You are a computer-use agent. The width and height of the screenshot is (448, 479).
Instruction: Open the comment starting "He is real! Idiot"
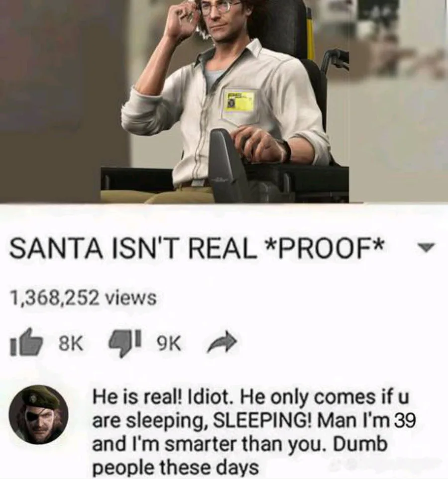[x=254, y=432]
